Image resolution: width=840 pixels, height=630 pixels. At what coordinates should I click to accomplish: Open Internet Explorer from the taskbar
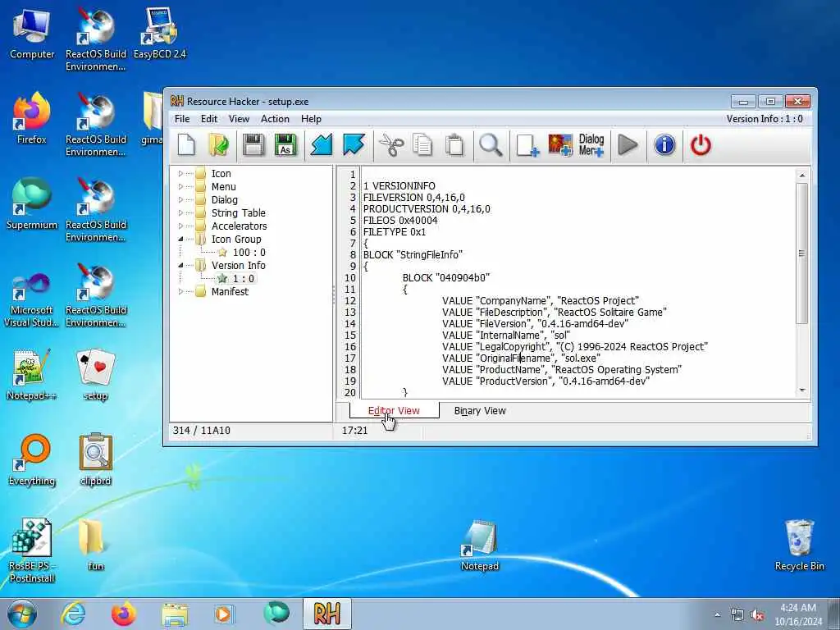pyautogui.click(x=73, y=614)
